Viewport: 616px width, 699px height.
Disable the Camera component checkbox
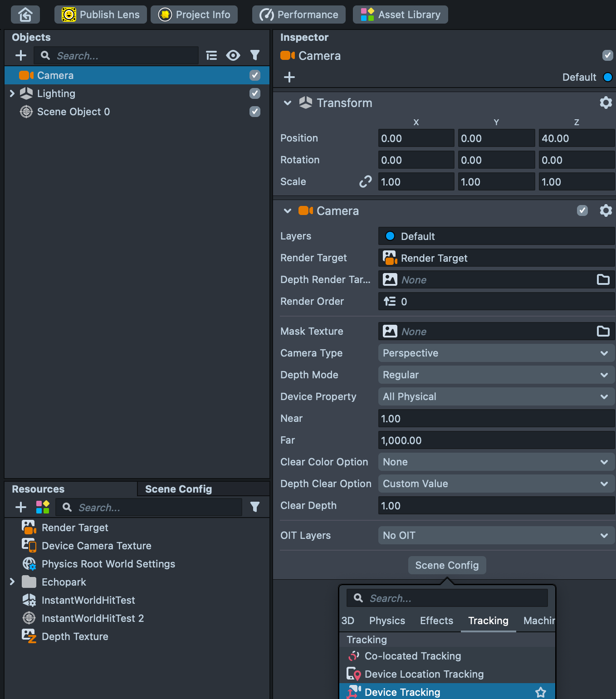(x=582, y=210)
